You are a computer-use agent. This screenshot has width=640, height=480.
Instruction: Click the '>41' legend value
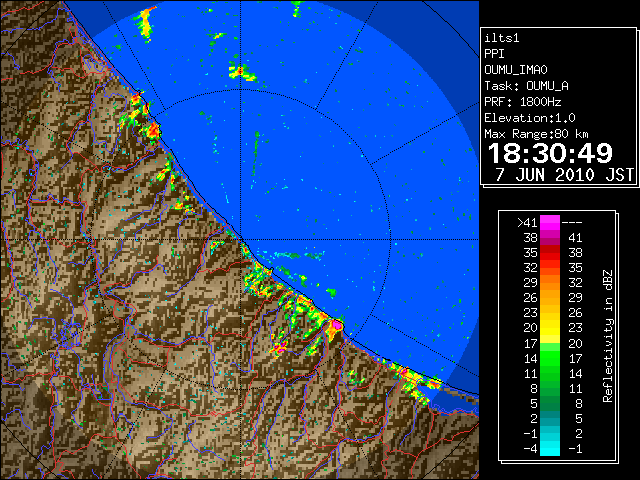527,223
